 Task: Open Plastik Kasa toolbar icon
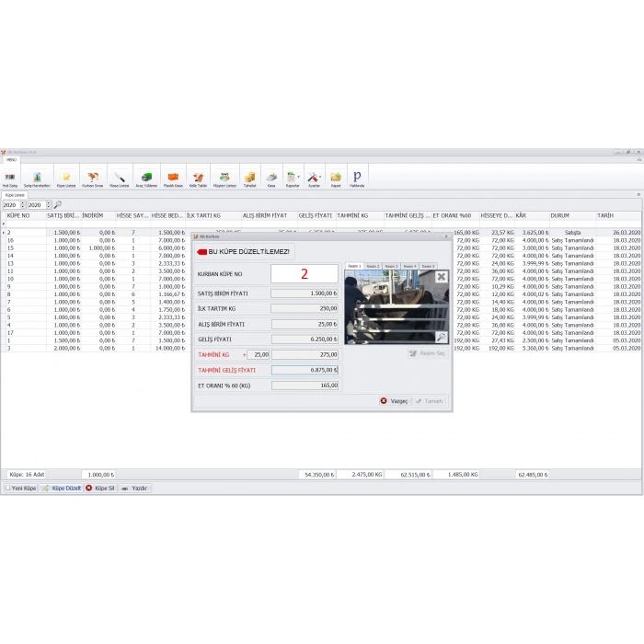[x=172, y=177]
